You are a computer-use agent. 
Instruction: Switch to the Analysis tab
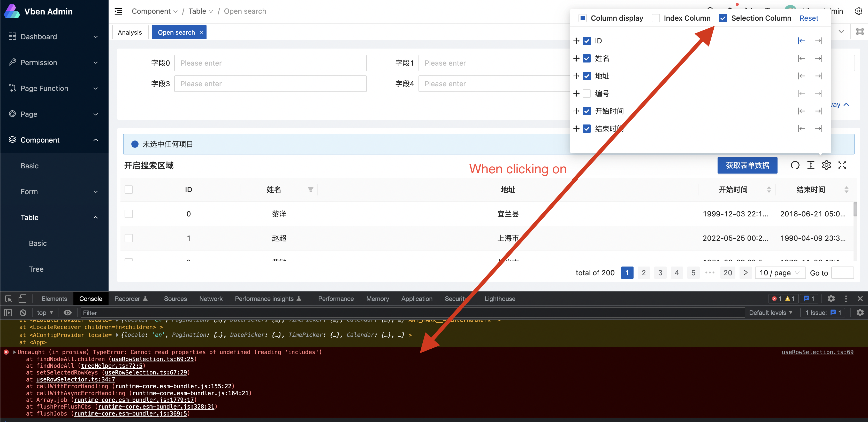click(130, 32)
